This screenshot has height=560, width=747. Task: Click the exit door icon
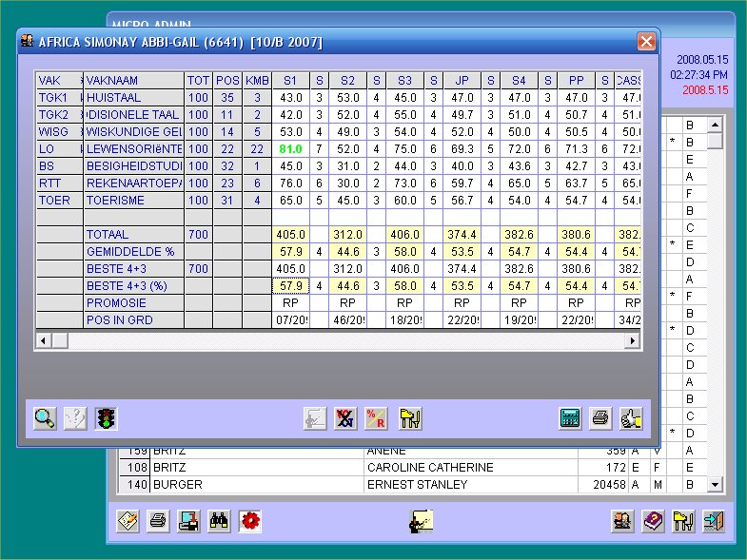(713, 521)
